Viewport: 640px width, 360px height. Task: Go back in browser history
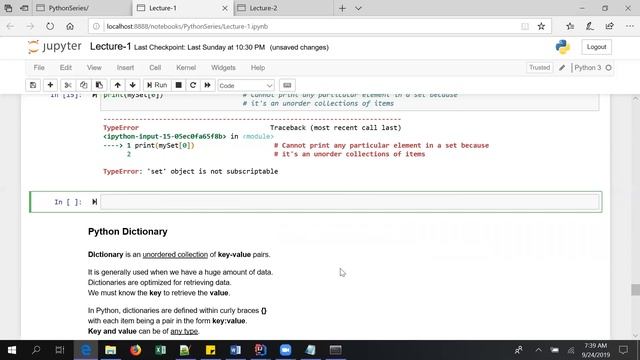click(x=10, y=27)
